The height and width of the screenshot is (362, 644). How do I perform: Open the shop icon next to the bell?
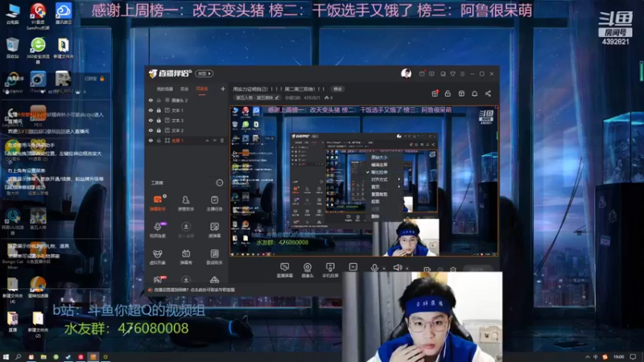tap(461, 93)
